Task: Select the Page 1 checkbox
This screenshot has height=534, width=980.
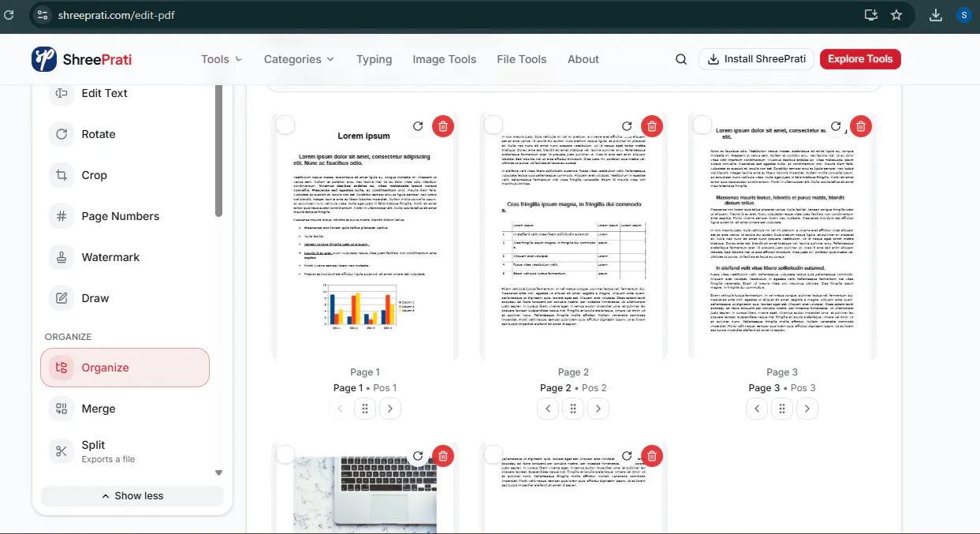Action: (x=285, y=125)
